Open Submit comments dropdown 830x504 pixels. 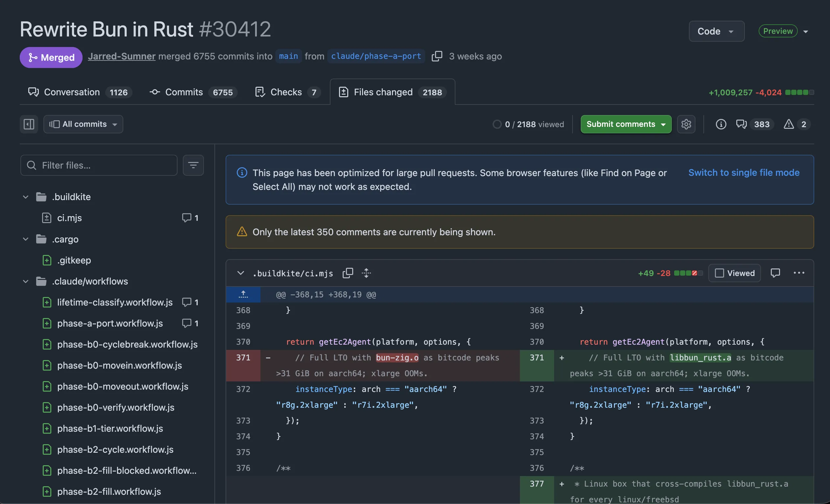pyautogui.click(x=626, y=124)
